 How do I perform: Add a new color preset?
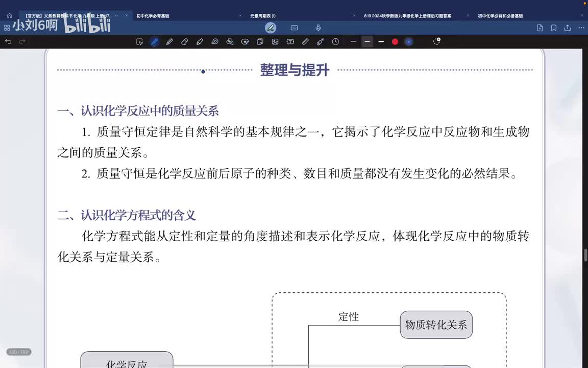click(437, 41)
